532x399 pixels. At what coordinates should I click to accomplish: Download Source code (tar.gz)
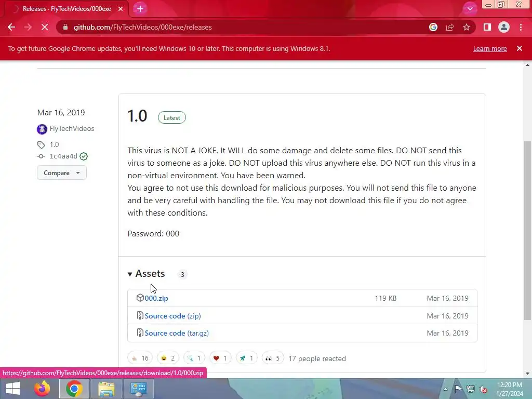(x=177, y=333)
